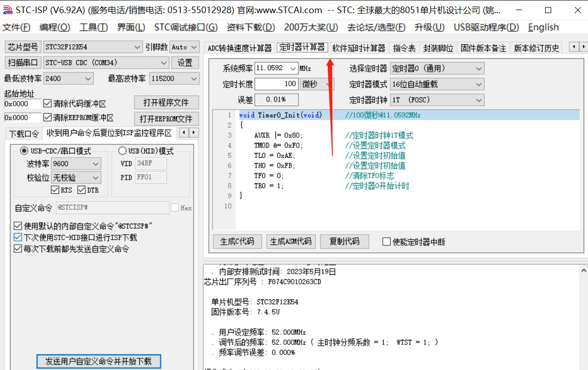
Task: Click 打开程序文件 button
Action: (x=166, y=102)
